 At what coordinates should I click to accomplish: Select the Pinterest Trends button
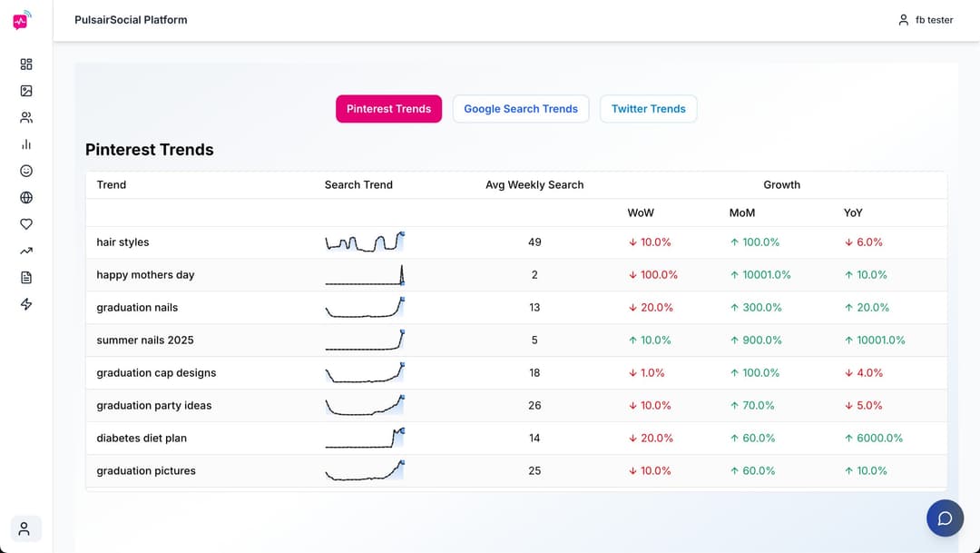(x=388, y=108)
